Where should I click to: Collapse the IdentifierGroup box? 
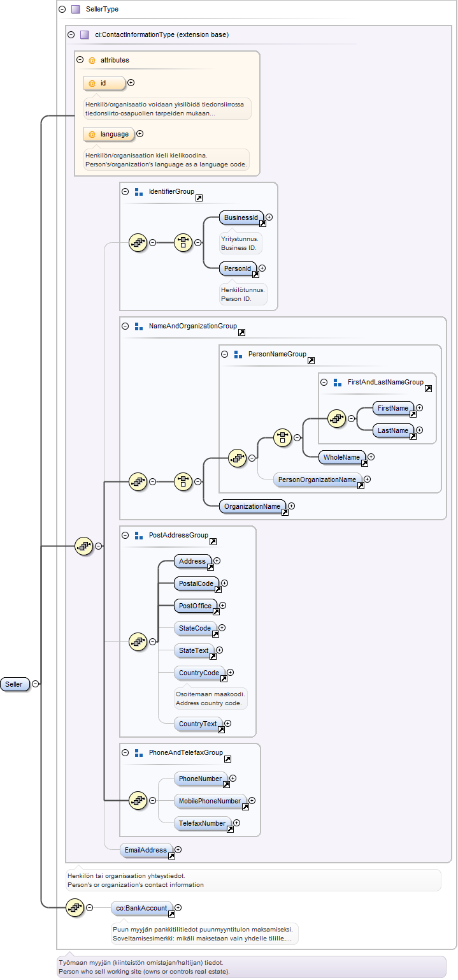(125, 191)
